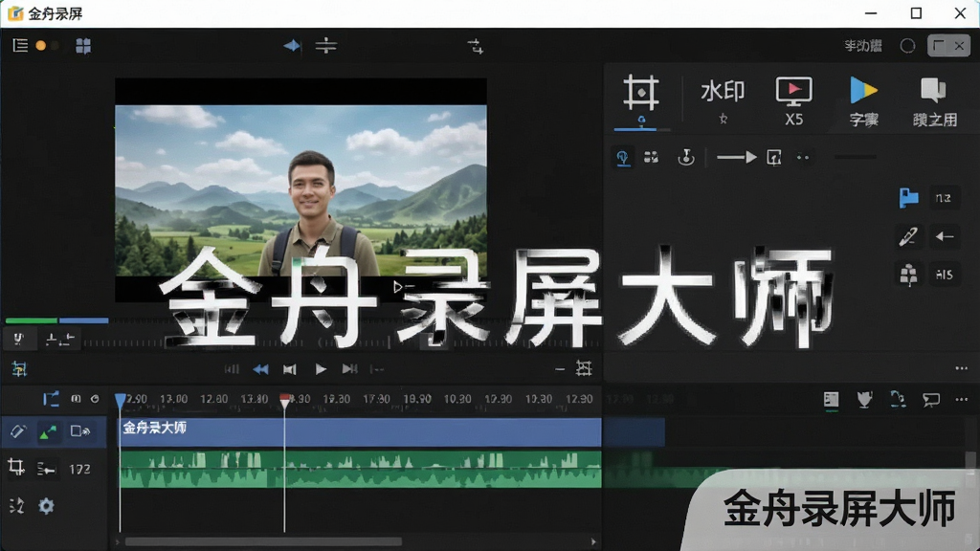Image resolution: width=980 pixels, height=551 pixels.
Task: Click the shield-like icon at the timeline's right toolbar
Action: (864, 400)
